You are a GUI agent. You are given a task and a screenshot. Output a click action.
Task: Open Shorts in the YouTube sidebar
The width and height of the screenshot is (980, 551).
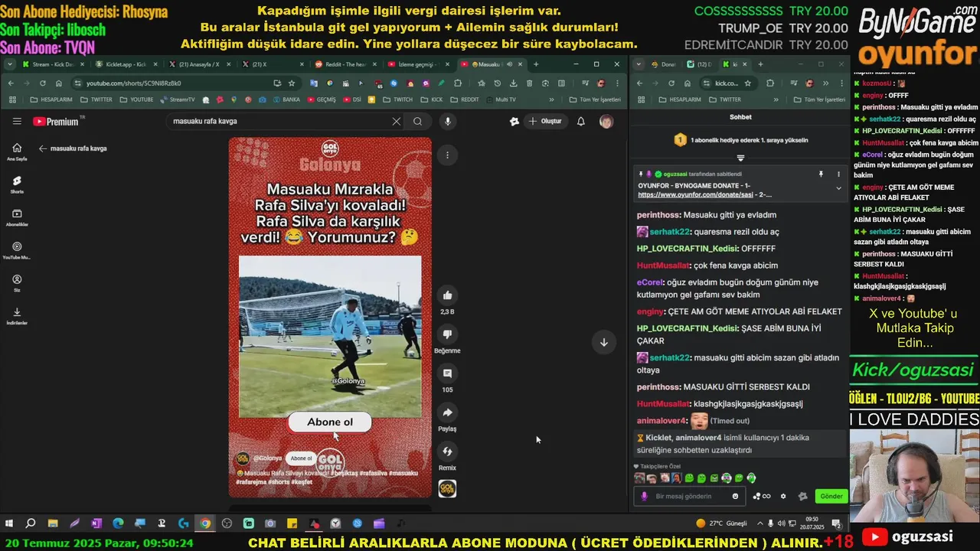(x=17, y=184)
